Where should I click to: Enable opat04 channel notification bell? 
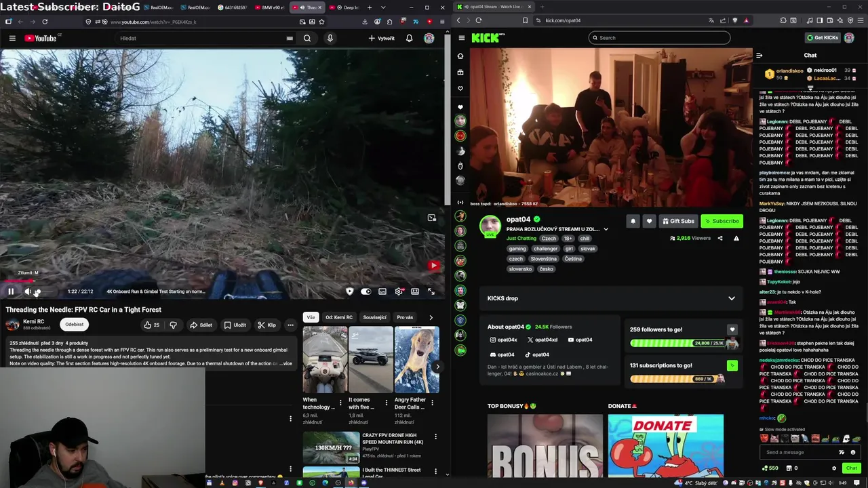[633, 221]
